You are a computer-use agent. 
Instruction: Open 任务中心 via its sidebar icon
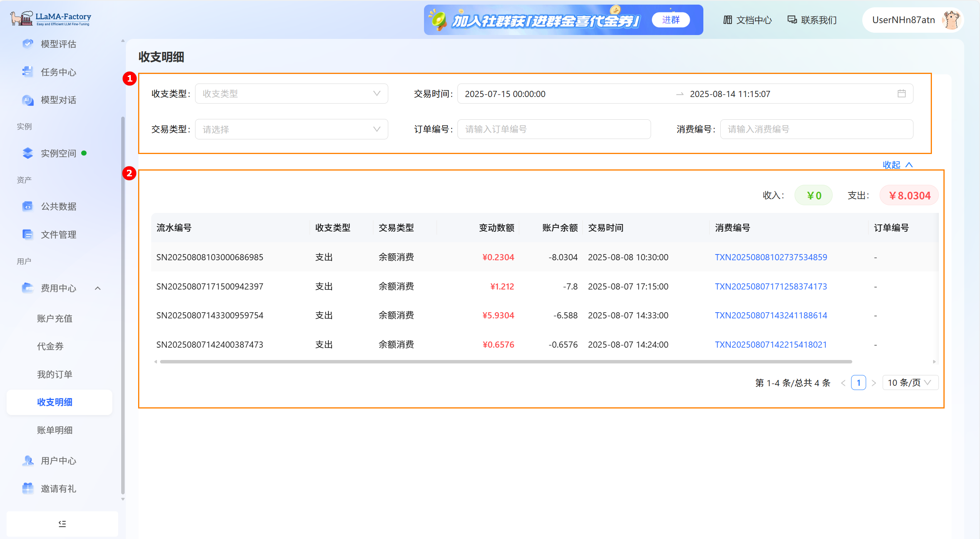[x=27, y=72]
